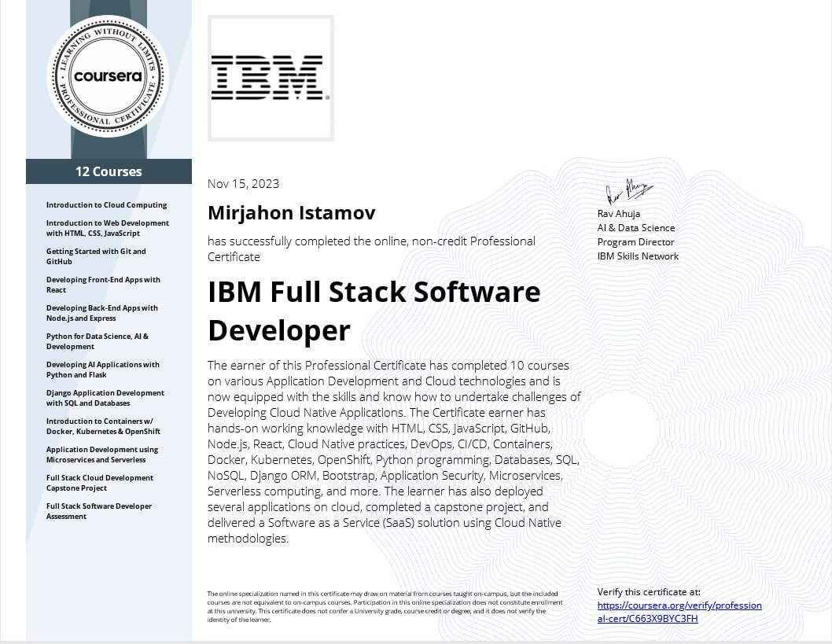832x644 pixels.
Task: Click the "AI & Data Science" text
Action: tap(636, 227)
